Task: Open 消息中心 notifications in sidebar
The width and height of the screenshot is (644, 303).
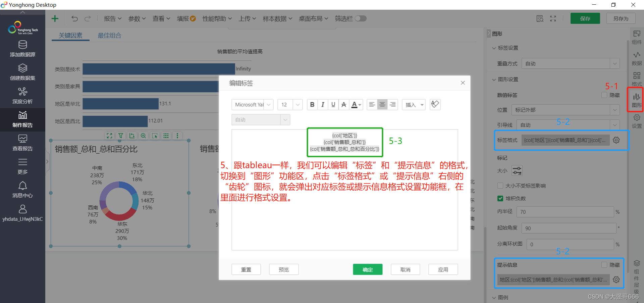Action: click(22, 190)
